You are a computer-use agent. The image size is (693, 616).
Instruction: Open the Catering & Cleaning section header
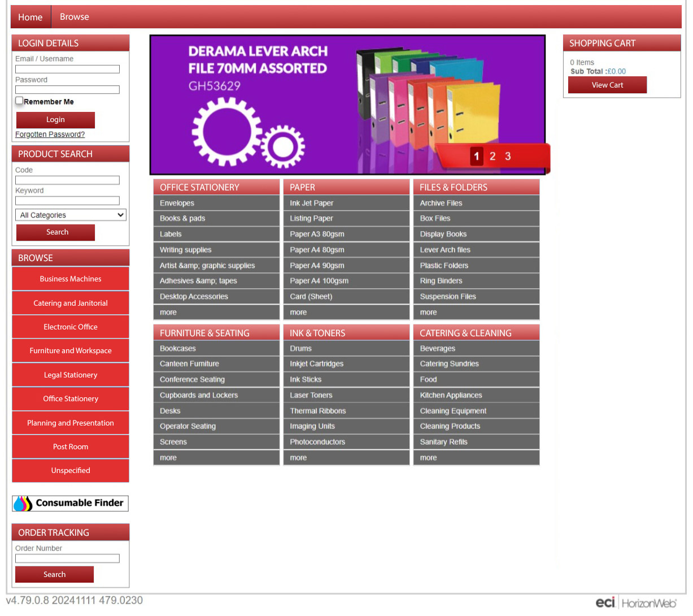tap(476, 333)
